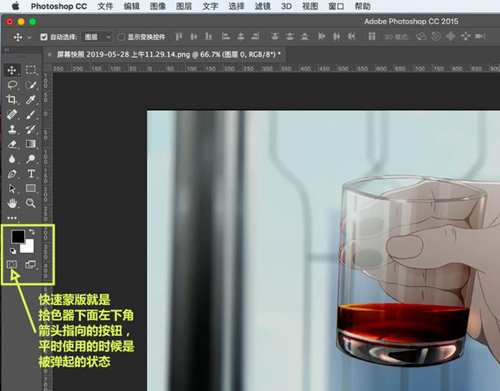The width and height of the screenshot is (500, 391).
Task: Open the 图层 auto-select dropdown
Action: click(97, 37)
